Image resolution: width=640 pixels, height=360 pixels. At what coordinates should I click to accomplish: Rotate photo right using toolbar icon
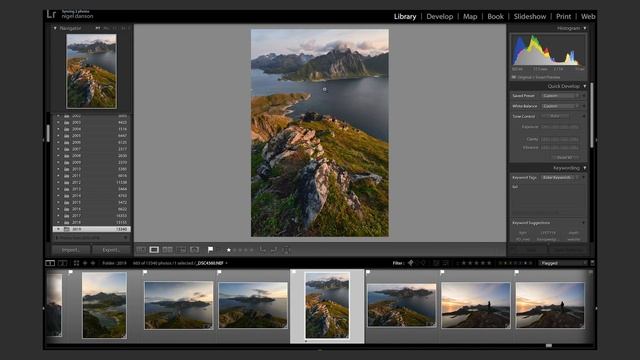(x=274, y=249)
